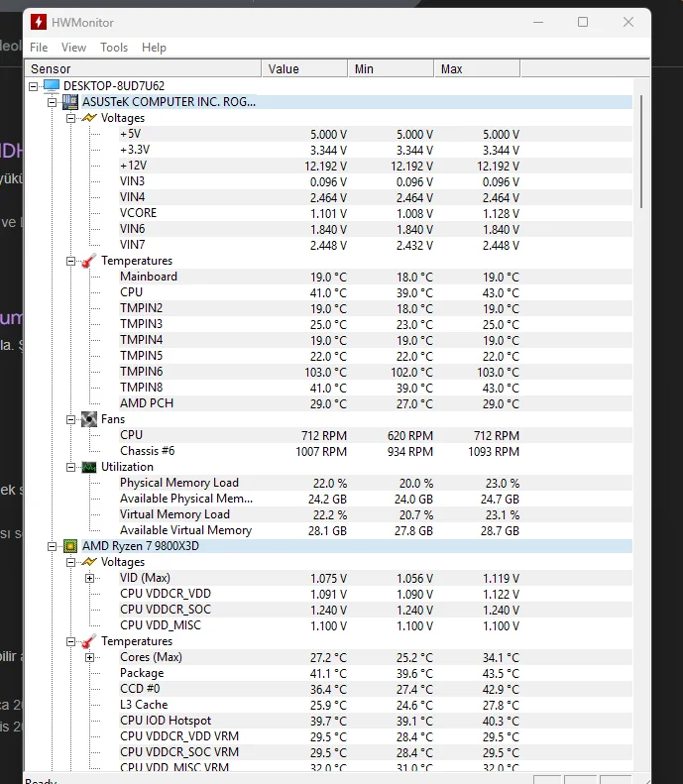This screenshot has height=784, width=683.
Task: Click the vertical scrollbar thumb
Action: click(641, 152)
